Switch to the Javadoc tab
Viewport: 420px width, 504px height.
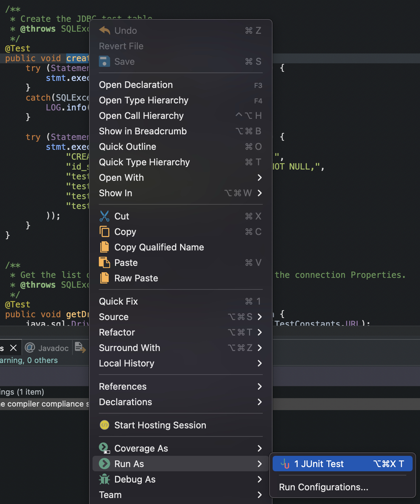pyautogui.click(x=47, y=348)
